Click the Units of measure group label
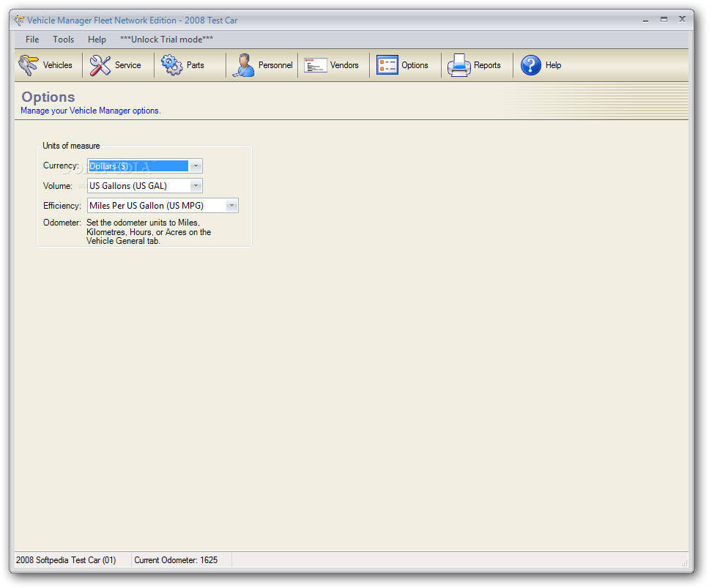The height and width of the screenshot is (588, 709). 71,146
